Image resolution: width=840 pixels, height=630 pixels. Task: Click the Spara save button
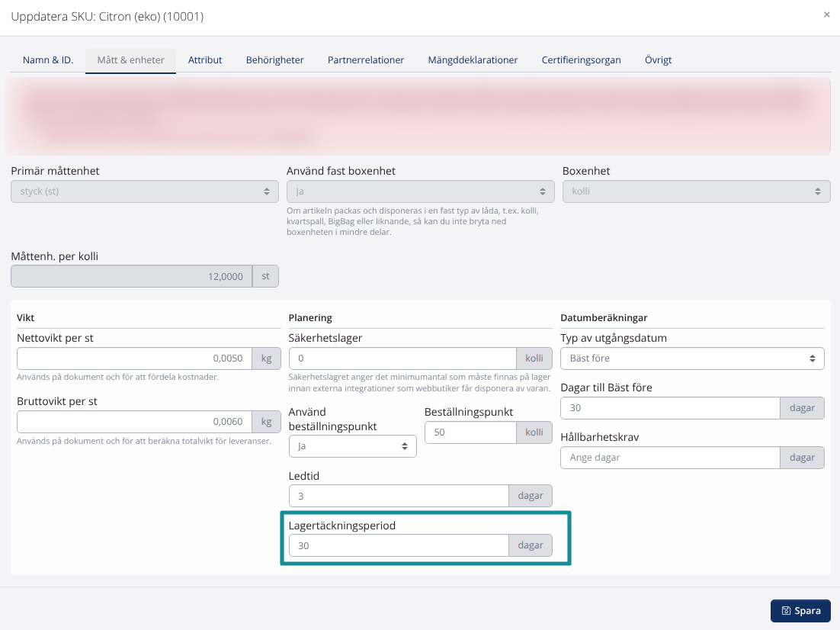click(x=800, y=610)
